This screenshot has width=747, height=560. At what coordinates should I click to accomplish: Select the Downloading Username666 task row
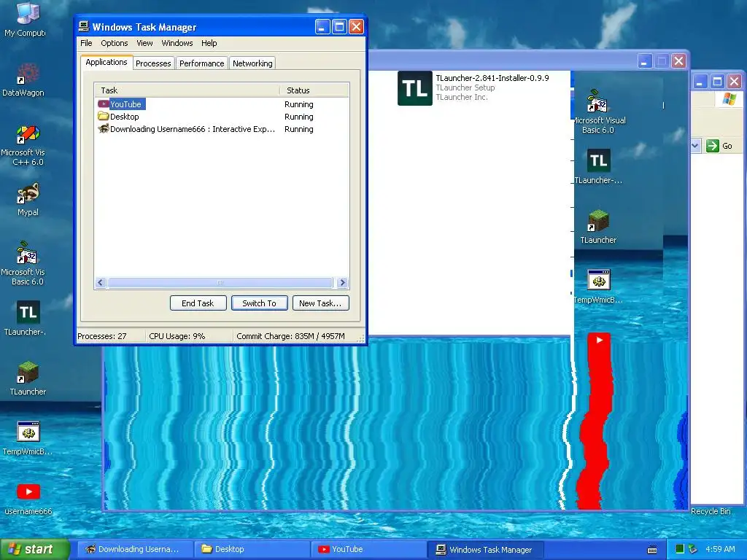[222, 129]
